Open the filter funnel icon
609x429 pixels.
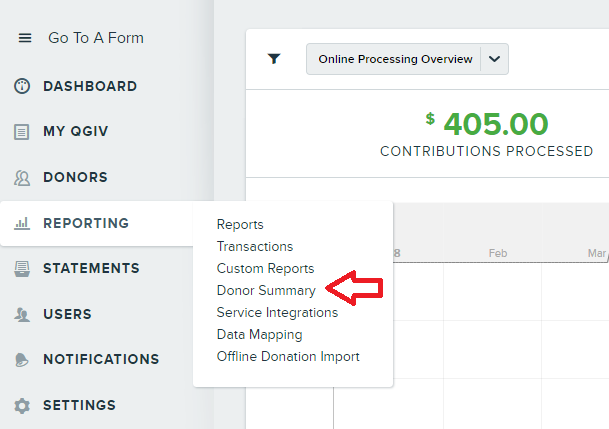[x=274, y=59]
